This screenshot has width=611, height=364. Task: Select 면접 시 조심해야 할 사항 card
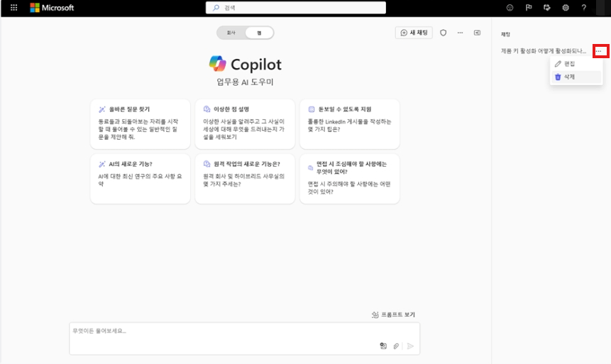(x=350, y=179)
